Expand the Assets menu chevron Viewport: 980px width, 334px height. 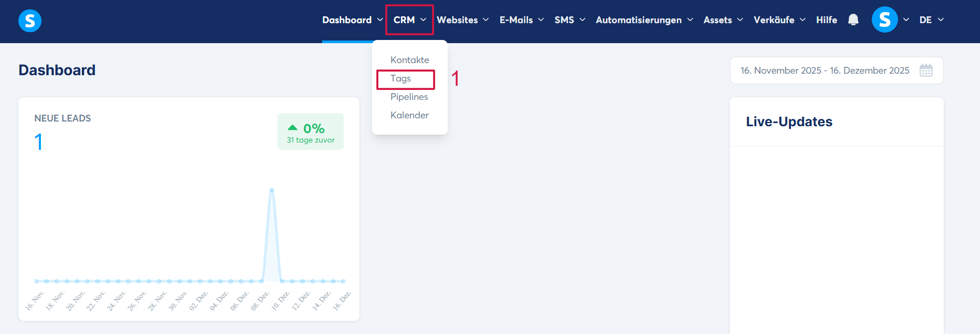coord(740,20)
